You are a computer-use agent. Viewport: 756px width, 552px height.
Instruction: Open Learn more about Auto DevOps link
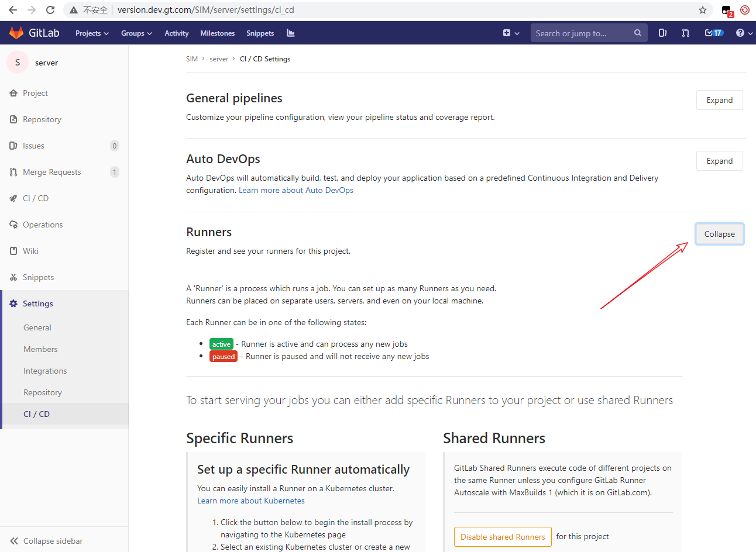(x=296, y=190)
